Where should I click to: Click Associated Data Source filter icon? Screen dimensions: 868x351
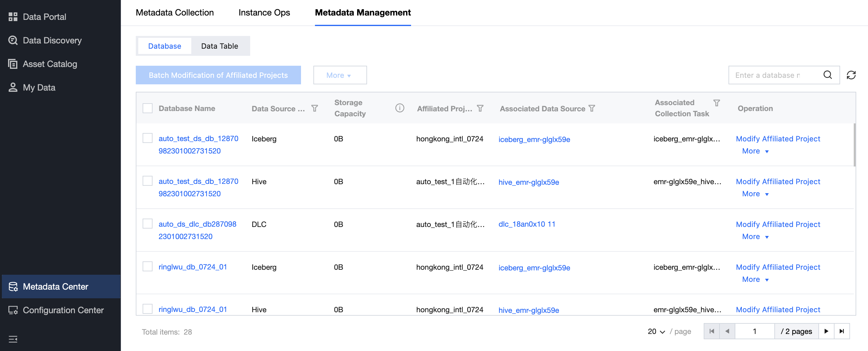[592, 108]
